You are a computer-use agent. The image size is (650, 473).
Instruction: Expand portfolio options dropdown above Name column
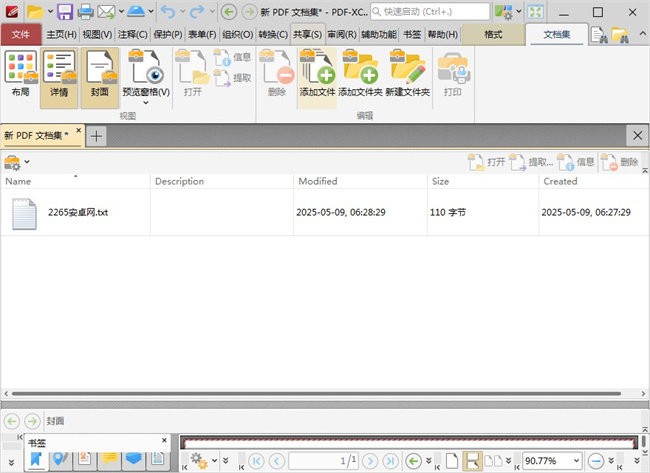point(27,162)
